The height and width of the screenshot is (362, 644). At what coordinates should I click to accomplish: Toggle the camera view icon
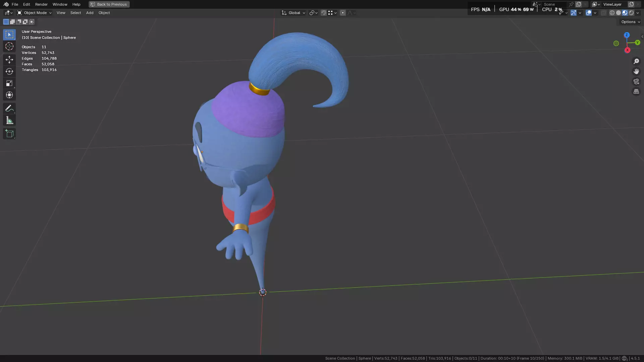636,81
